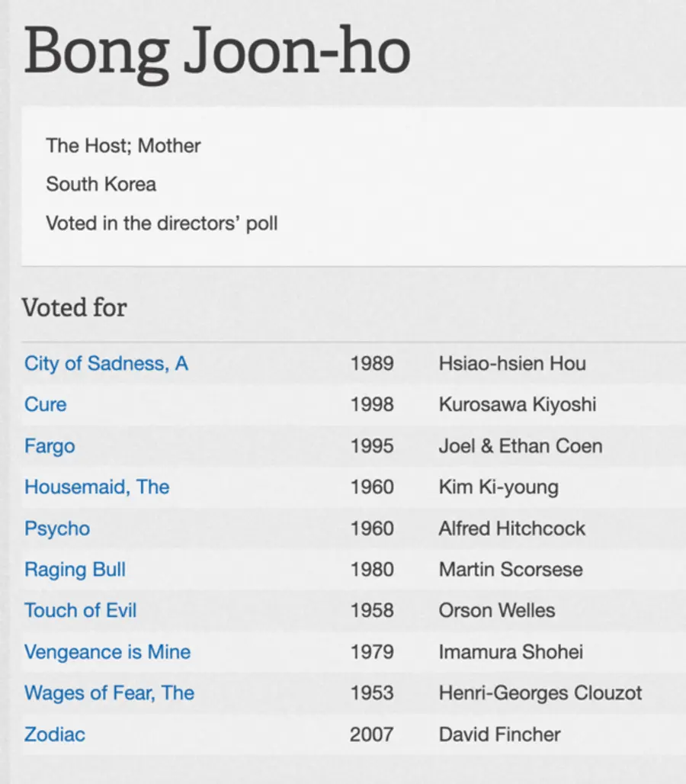Click the "The Host; Mother" text line
The image size is (686, 784).
[x=123, y=145]
